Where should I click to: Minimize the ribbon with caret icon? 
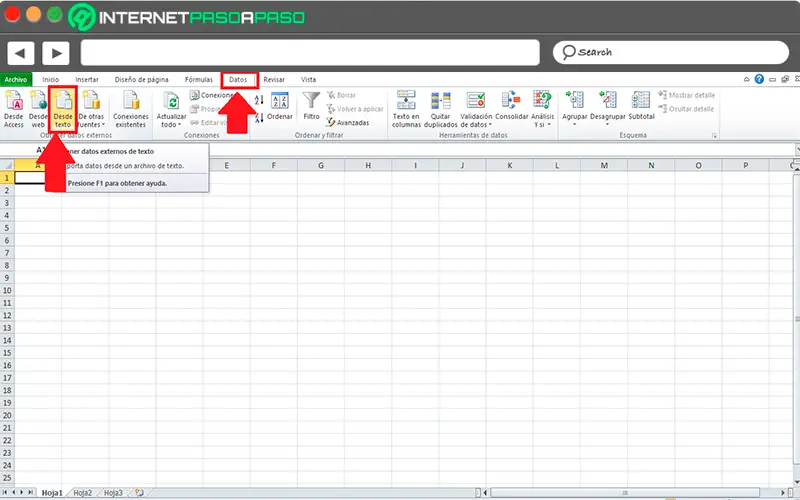746,80
